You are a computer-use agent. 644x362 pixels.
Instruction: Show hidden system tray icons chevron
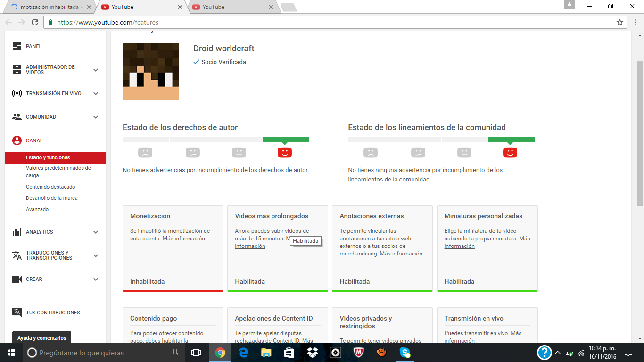[558, 353]
